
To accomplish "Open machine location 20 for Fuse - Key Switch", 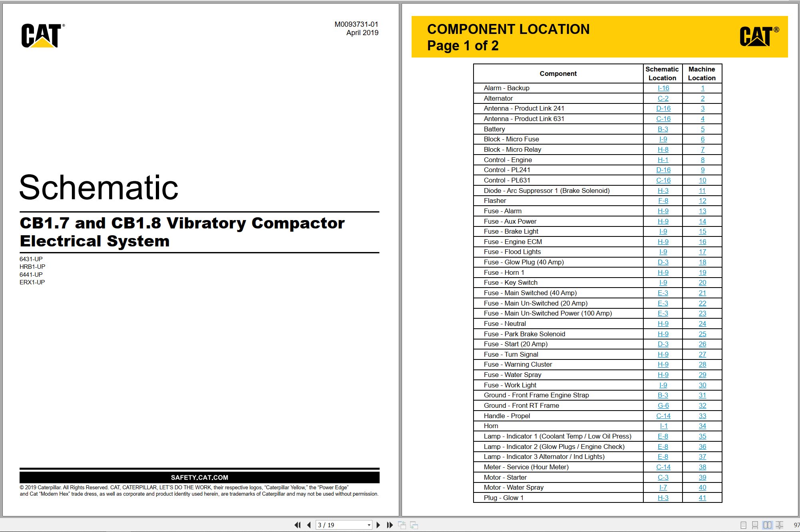I will (702, 282).
